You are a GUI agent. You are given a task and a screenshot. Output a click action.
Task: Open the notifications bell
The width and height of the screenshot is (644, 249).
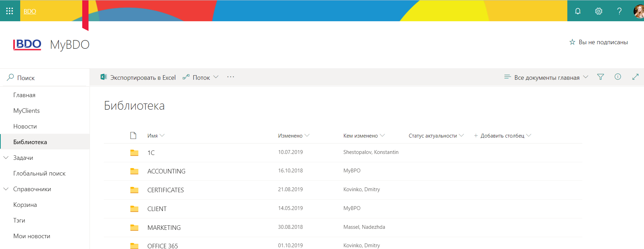click(x=577, y=11)
